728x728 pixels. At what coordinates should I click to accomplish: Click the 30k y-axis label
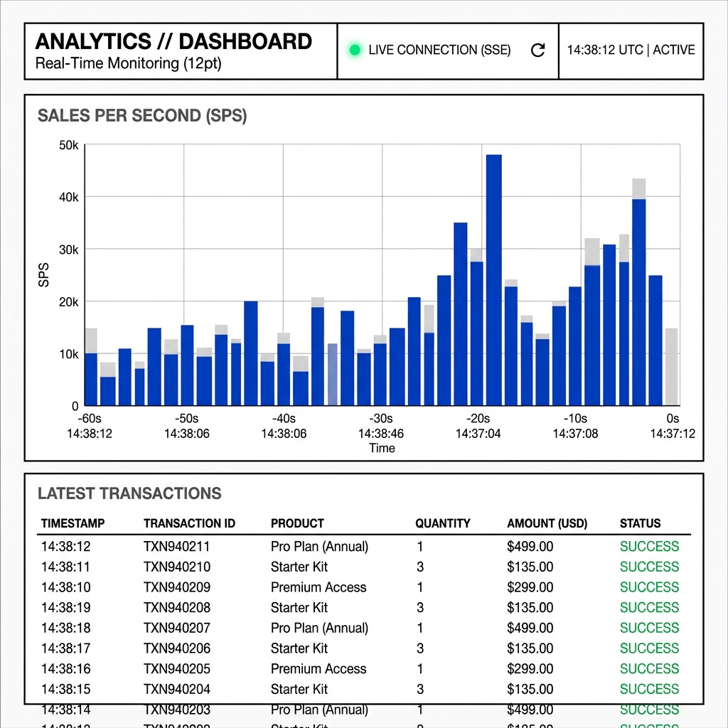[x=69, y=250]
